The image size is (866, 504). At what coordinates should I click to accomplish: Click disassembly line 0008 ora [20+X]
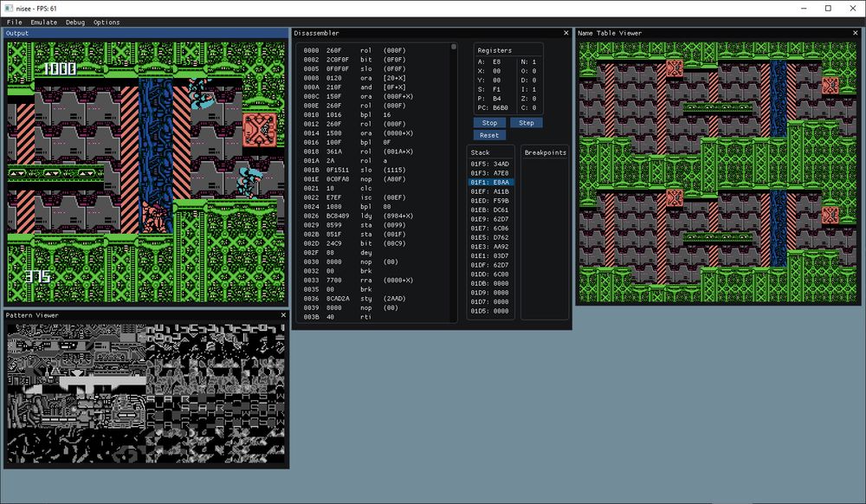[354, 78]
